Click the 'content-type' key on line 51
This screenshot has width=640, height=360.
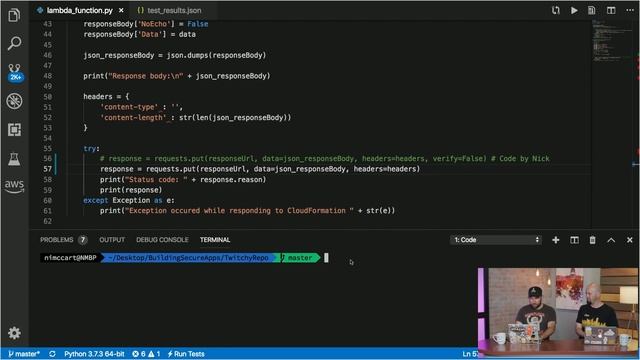129,107
